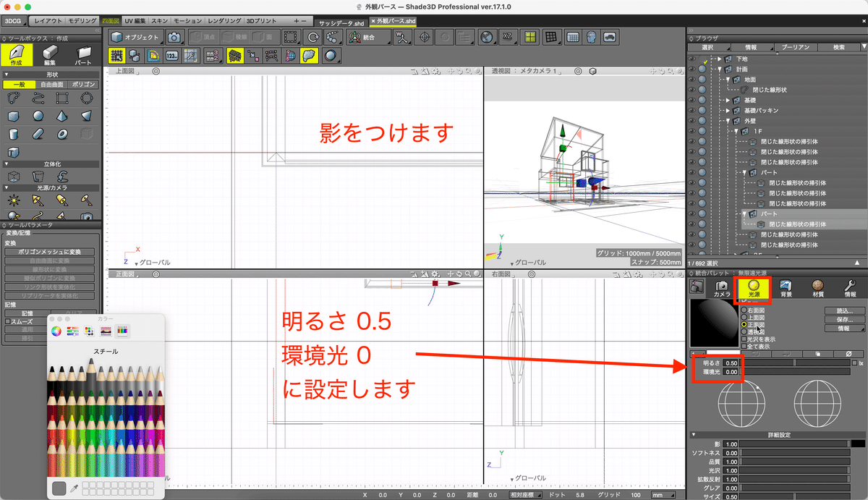Adjust the 明るさ brightness slider
868x500 pixels.
(795, 363)
